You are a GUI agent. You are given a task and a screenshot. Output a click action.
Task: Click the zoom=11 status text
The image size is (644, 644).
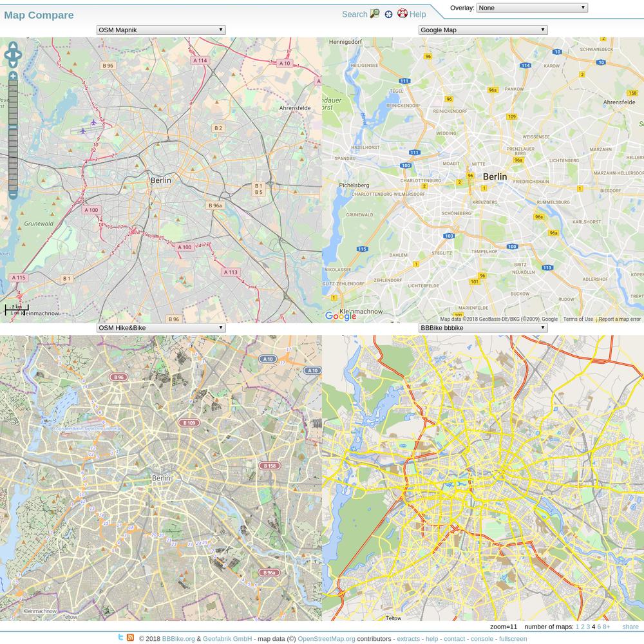[x=504, y=627]
